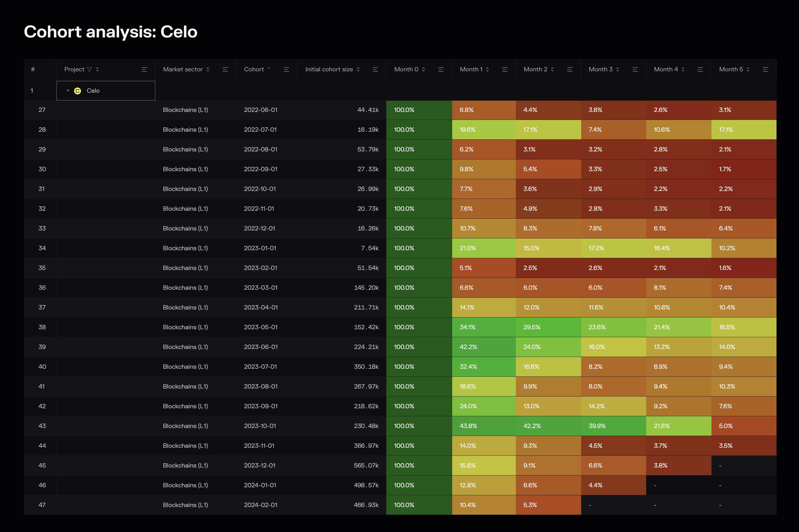The width and height of the screenshot is (799, 532).
Task: Open the Market sector column menu icon
Action: click(x=225, y=70)
